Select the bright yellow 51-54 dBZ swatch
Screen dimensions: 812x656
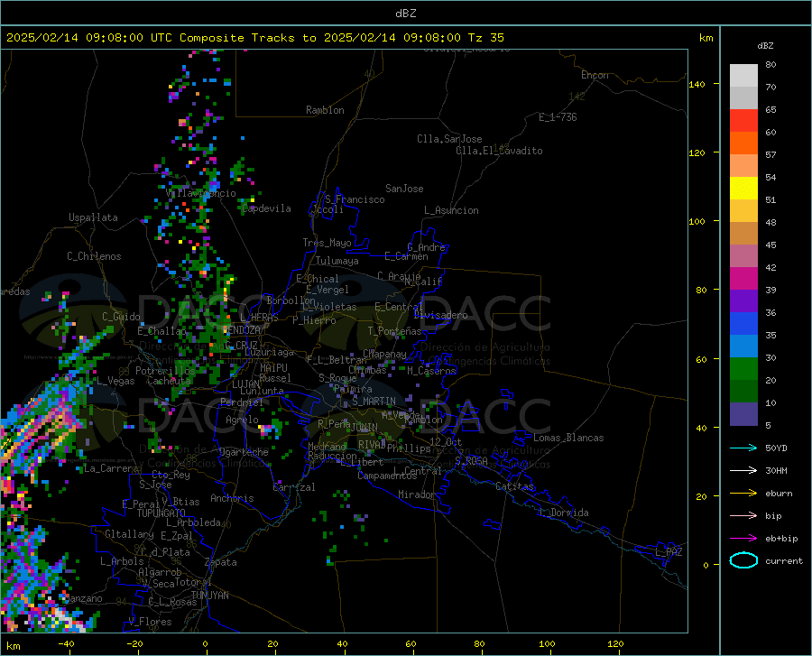pyautogui.click(x=743, y=189)
